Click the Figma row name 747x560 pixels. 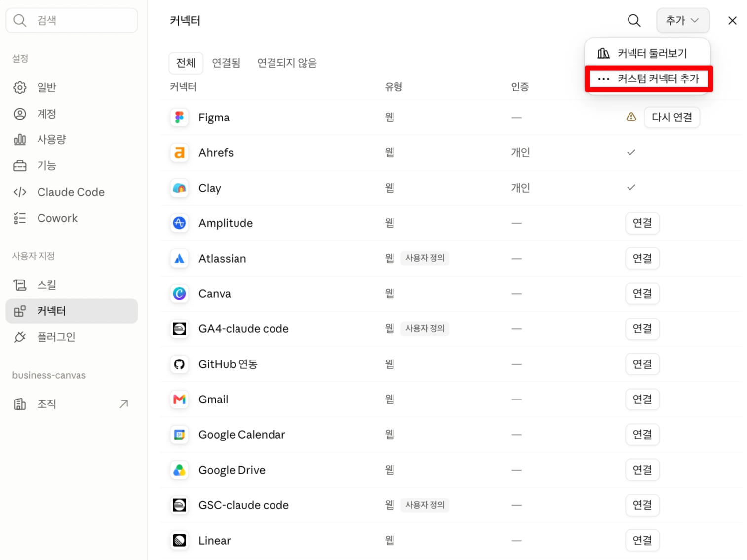[214, 118]
